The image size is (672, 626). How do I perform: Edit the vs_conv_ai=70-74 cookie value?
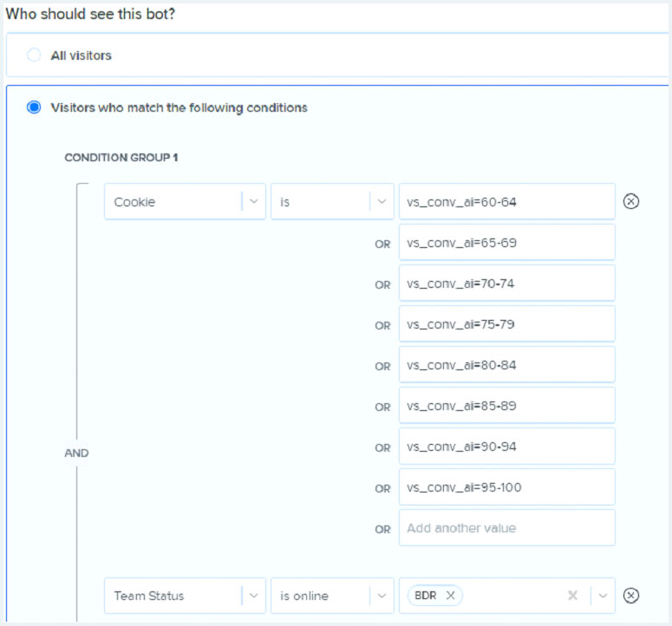click(x=506, y=284)
